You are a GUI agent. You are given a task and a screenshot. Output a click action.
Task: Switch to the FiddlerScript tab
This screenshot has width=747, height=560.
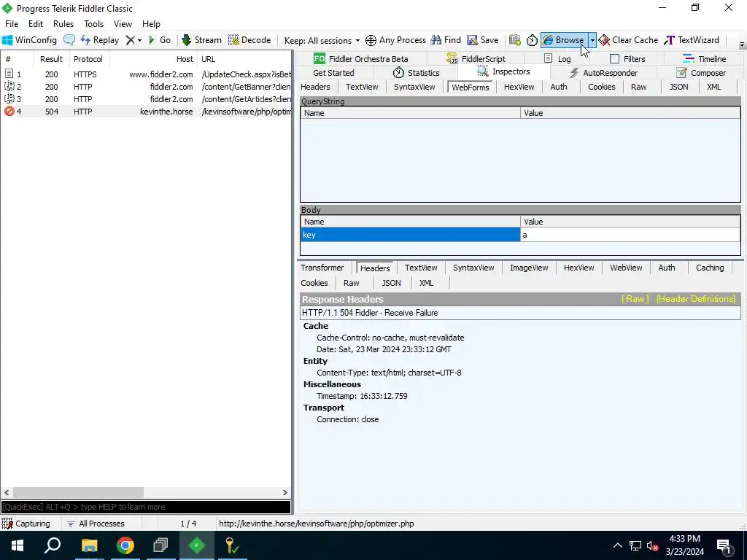pos(476,58)
